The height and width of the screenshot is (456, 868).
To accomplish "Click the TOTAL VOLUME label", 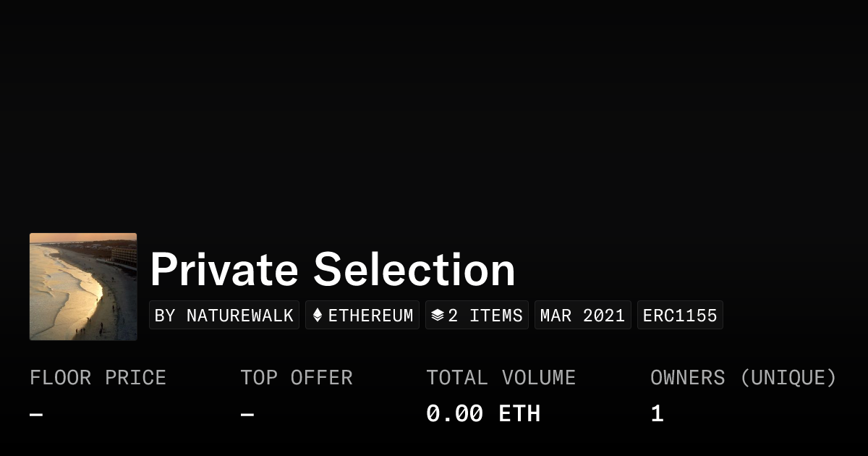I will [x=501, y=378].
